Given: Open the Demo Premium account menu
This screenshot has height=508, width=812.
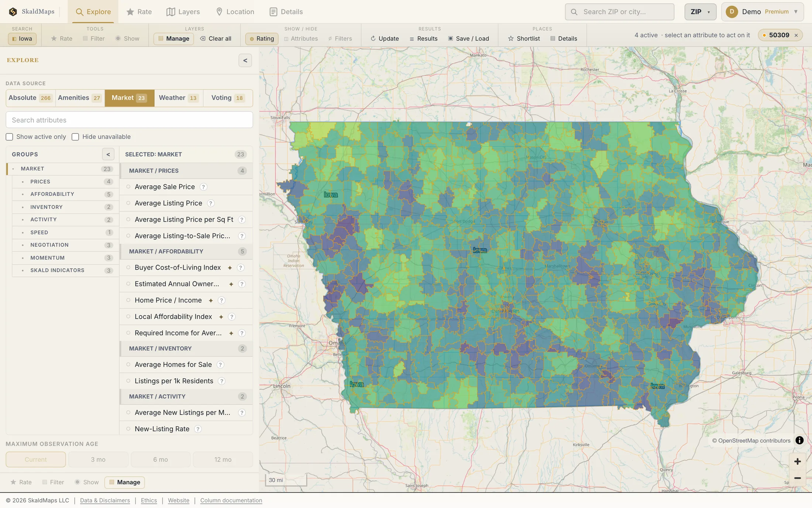Looking at the screenshot, I should click(762, 12).
